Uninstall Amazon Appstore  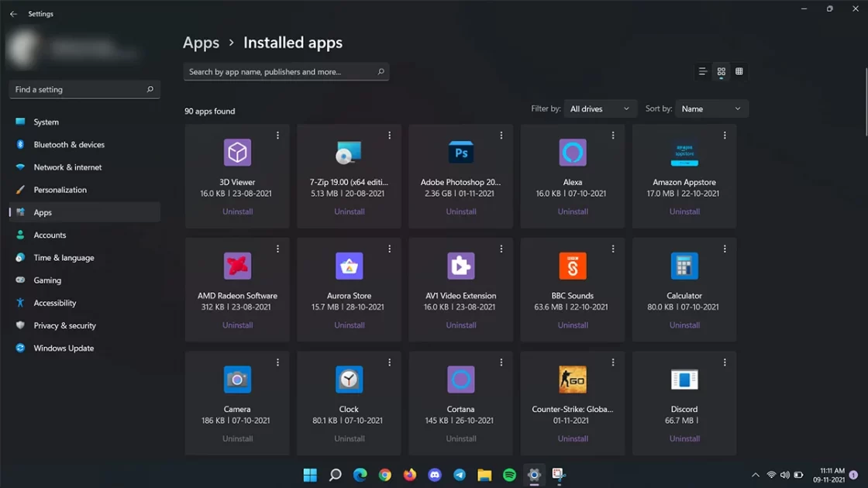click(x=684, y=211)
